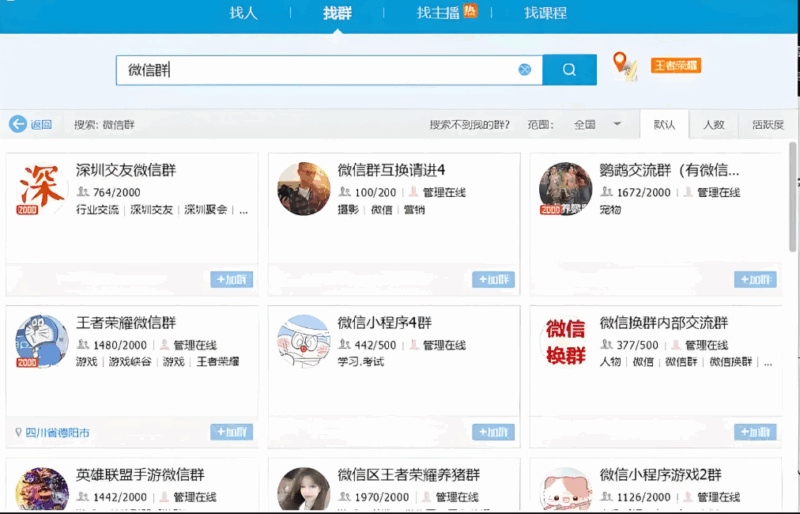Click the vertical scrollbar thumb
800x514 pixels.
click(792, 198)
